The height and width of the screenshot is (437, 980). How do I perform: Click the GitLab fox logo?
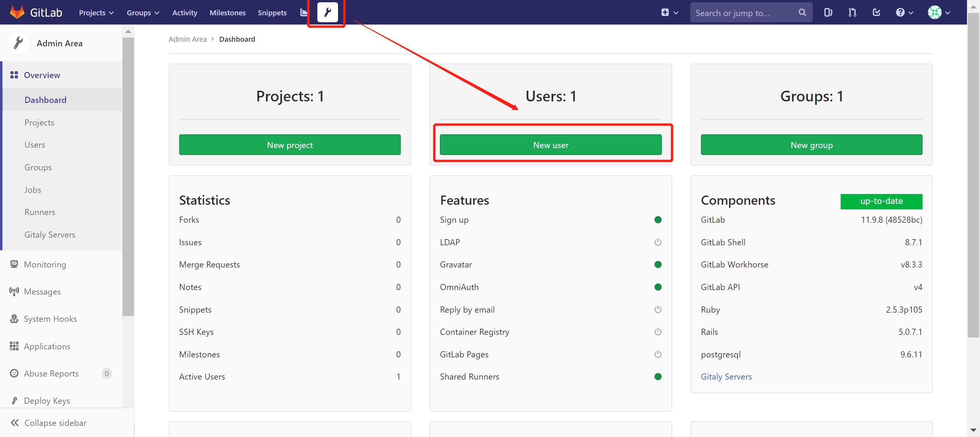tap(17, 12)
